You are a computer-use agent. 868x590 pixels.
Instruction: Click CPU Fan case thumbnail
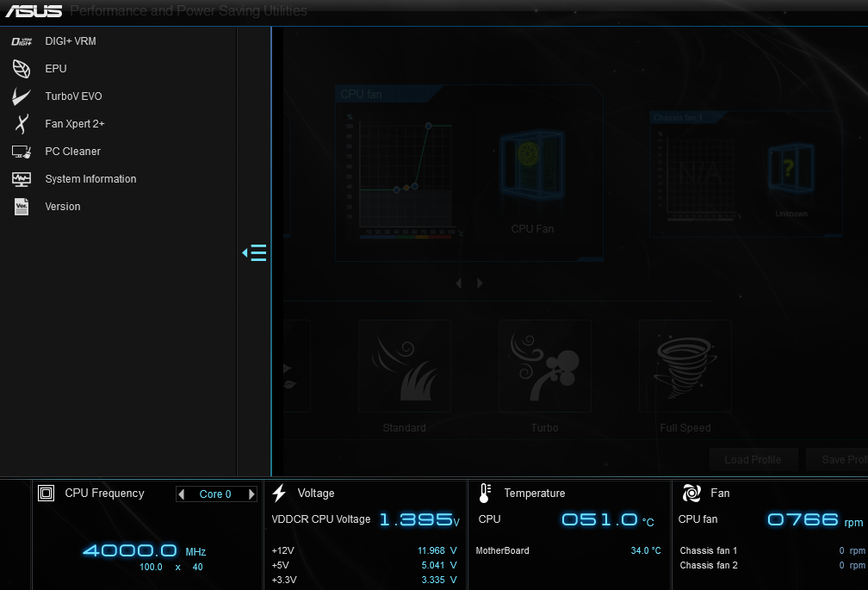tap(532, 165)
